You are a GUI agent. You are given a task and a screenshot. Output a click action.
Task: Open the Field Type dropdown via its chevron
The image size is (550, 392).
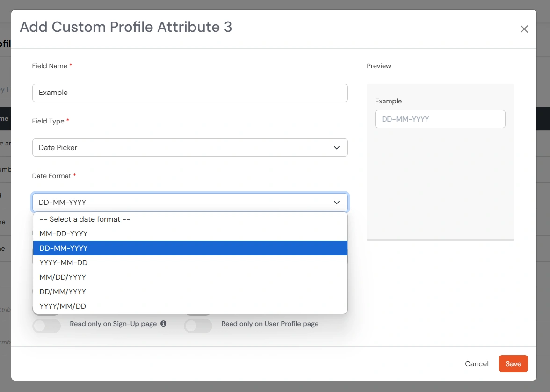pyautogui.click(x=336, y=147)
